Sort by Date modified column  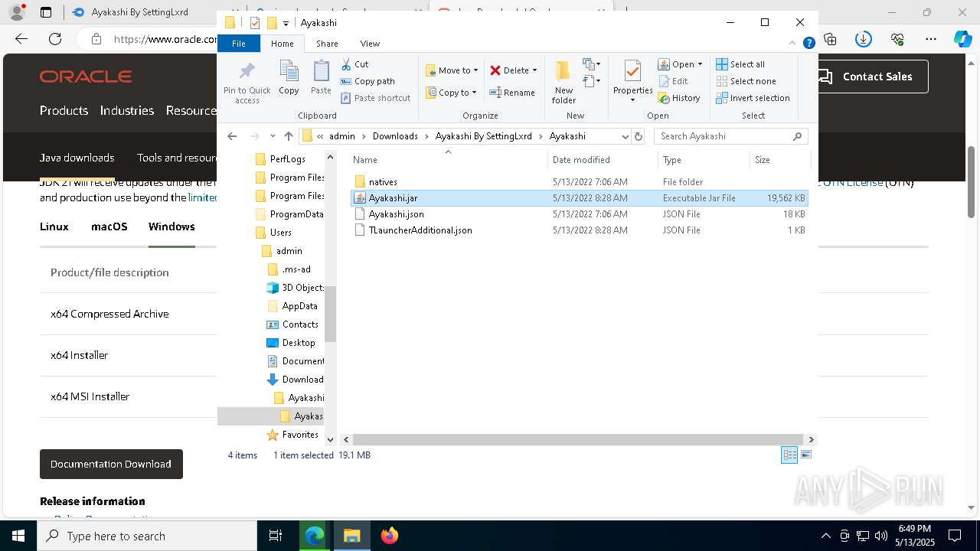click(x=603, y=159)
